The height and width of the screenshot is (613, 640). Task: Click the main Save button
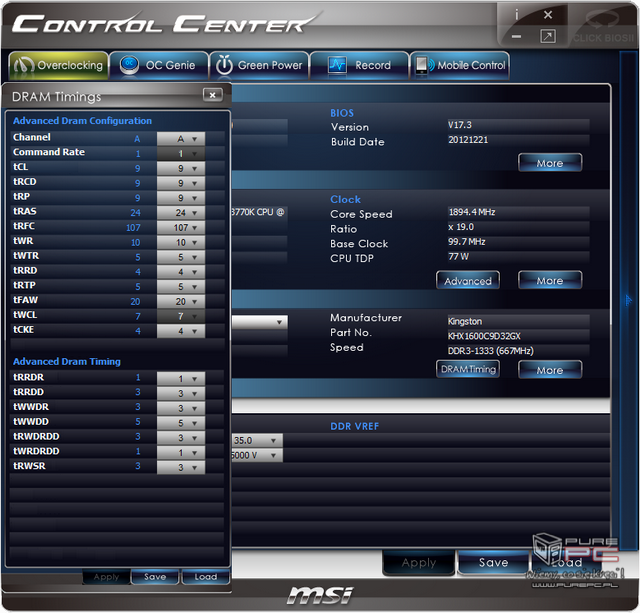click(x=493, y=563)
